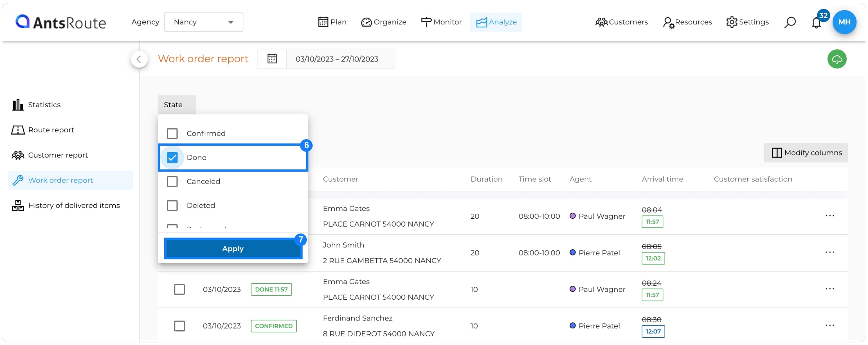Click address 8 RUE DIDEROT 54000 NANCY
868x345 pixels.
point(379,334)
